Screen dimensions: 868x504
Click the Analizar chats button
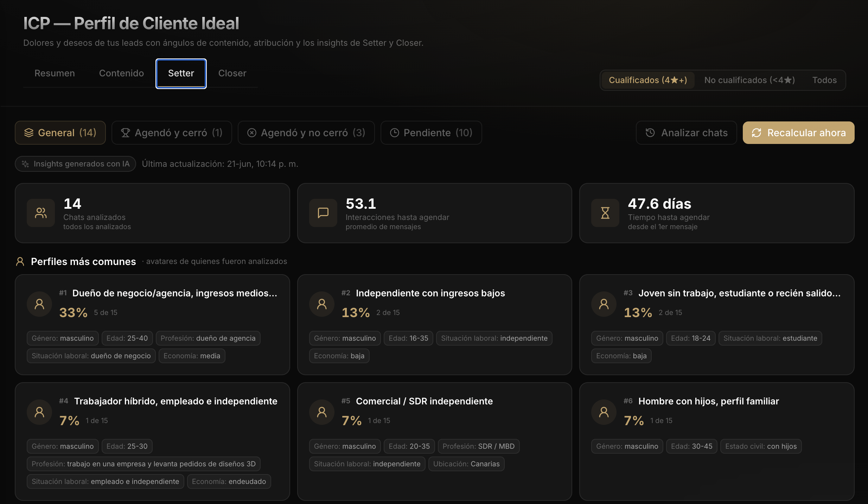click(x=686, y=133)
